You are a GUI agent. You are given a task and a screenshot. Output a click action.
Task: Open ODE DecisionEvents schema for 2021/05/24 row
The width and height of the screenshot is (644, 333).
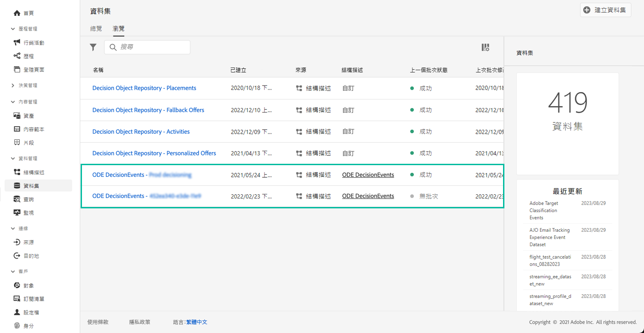coord(368,175)
